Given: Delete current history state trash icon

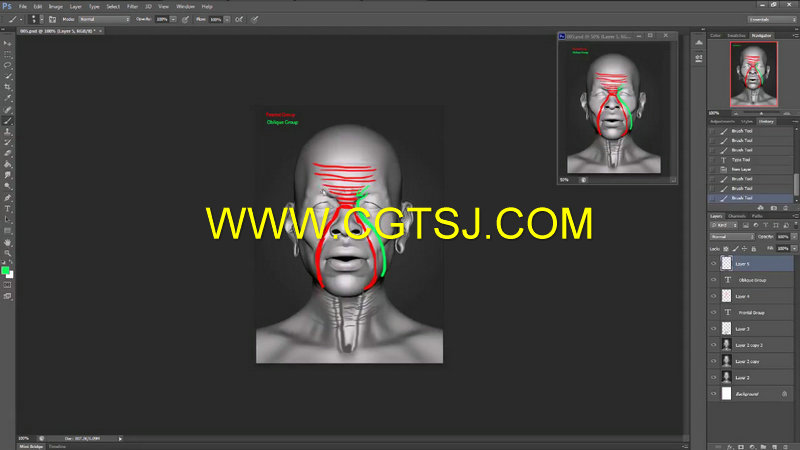Looking at the screenshot, I should click(785, 208).
